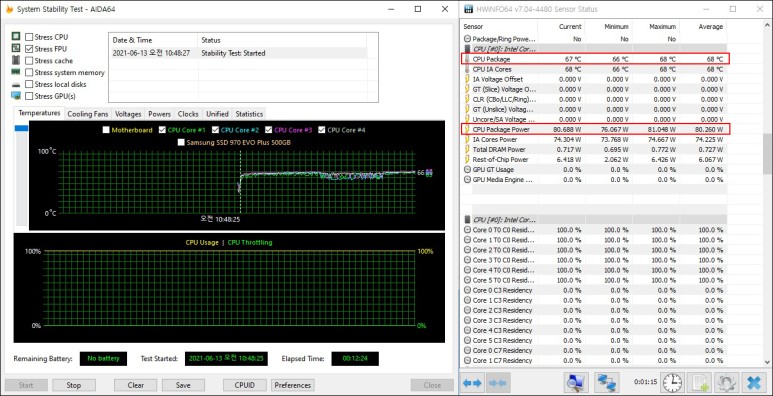Click the AIDA64 flame icon in title bar

pyautogui.click(x=9, y=9)
